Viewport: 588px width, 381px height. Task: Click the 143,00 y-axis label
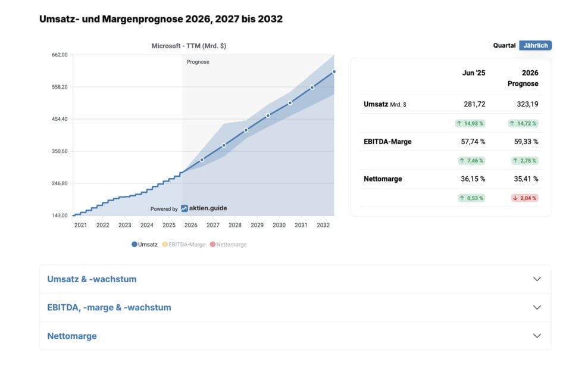click(60, 216)
